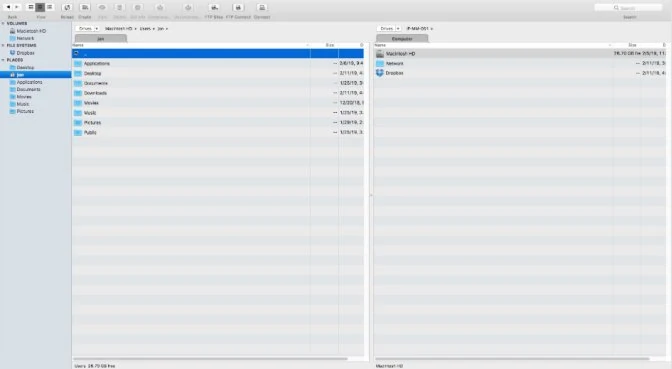
Task: Collapse the PLACES sidebar section
Action: pos(3,60)
